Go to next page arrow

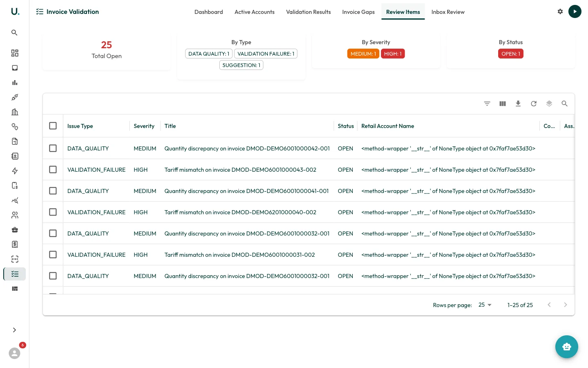tap(566, 305)
